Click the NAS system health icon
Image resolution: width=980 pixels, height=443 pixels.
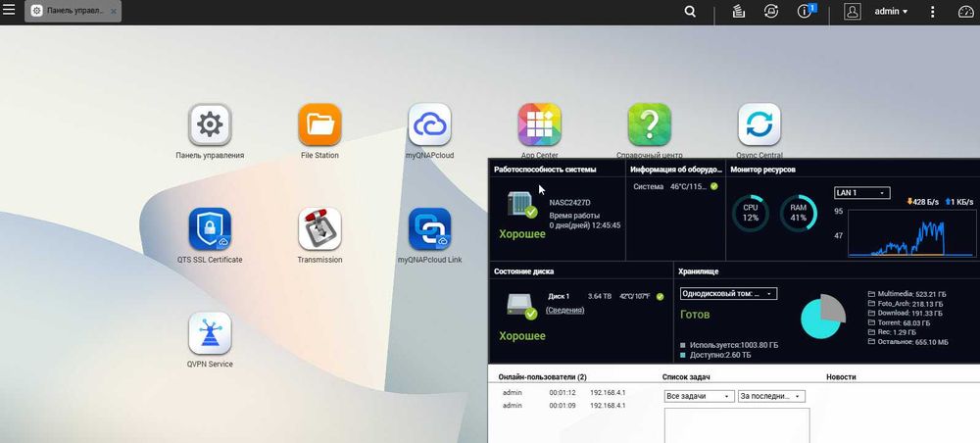point(522,204)
